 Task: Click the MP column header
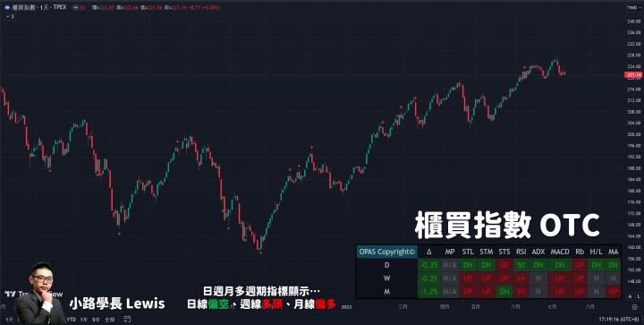pos(450,252)
